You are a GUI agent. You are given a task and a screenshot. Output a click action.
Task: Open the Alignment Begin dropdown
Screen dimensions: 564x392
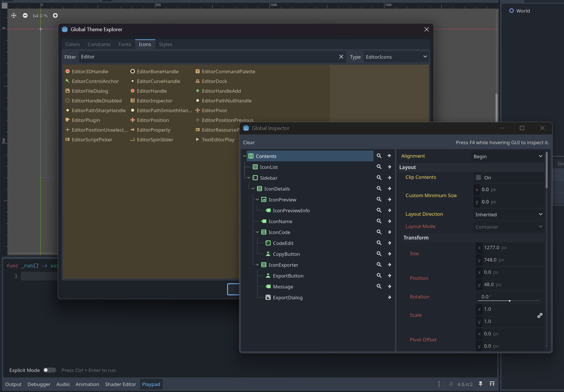[x=508, y=156]
